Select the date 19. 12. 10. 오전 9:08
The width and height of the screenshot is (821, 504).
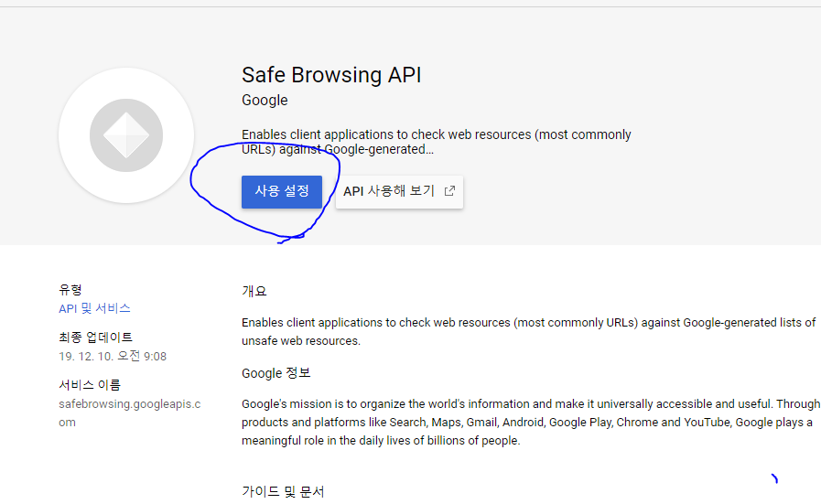(113, 357)
